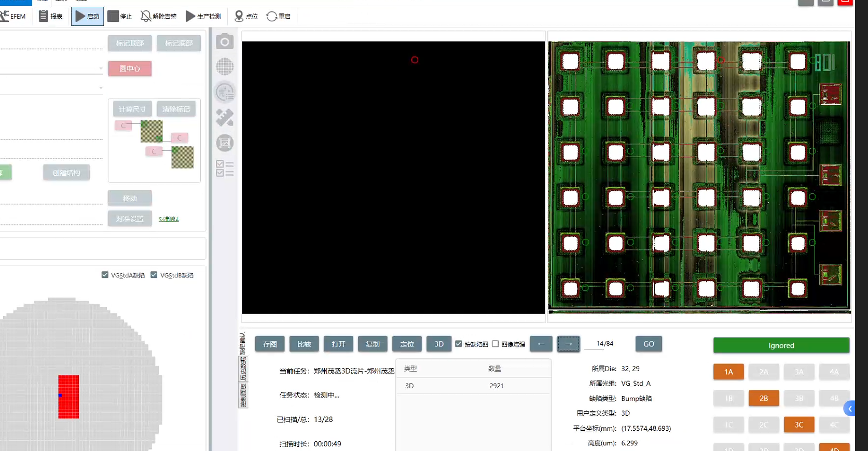The width and height of the screenshot is (868, 451).
Task: Select the 3D row with 2921 count
Action: (x=473, y=386)
